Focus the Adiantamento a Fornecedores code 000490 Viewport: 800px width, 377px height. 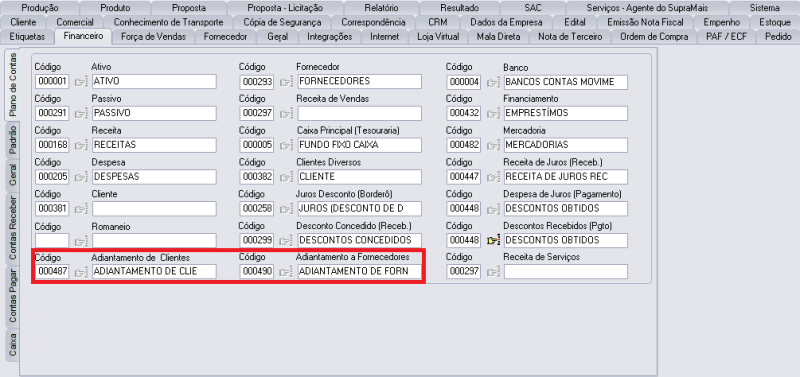point(257,272)
